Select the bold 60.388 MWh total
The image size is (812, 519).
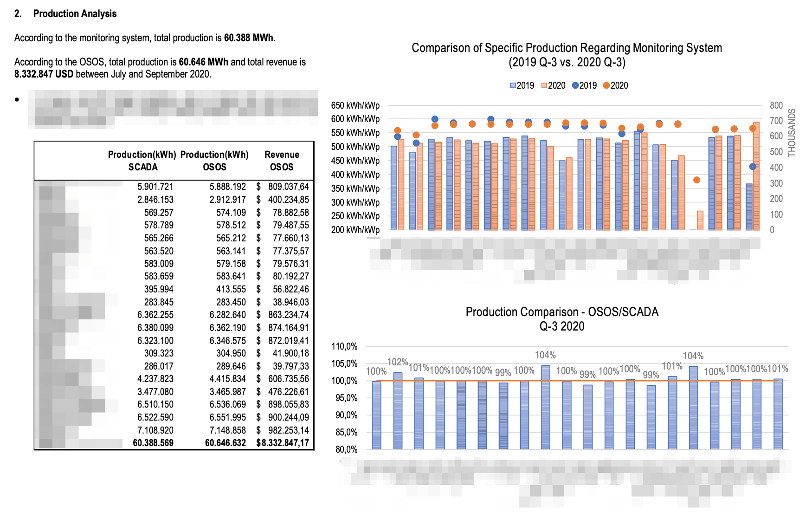point(249,38)
